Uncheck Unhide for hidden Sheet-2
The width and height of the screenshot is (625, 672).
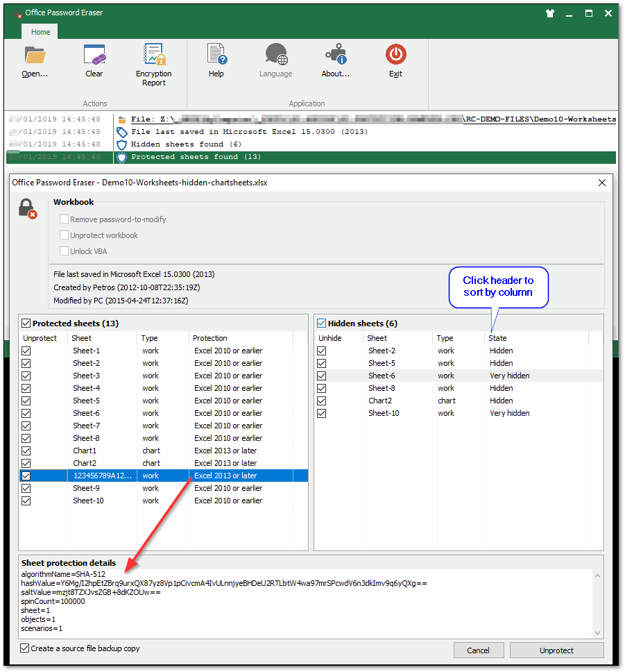pyautogui.click(x=322, y=351)
